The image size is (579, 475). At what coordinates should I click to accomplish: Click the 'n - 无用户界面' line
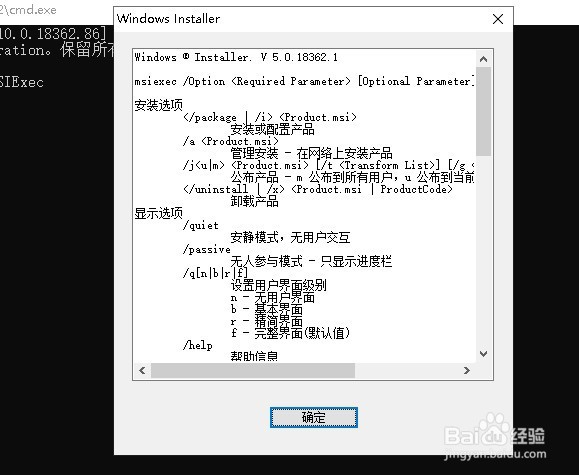(x=273, y=298)
